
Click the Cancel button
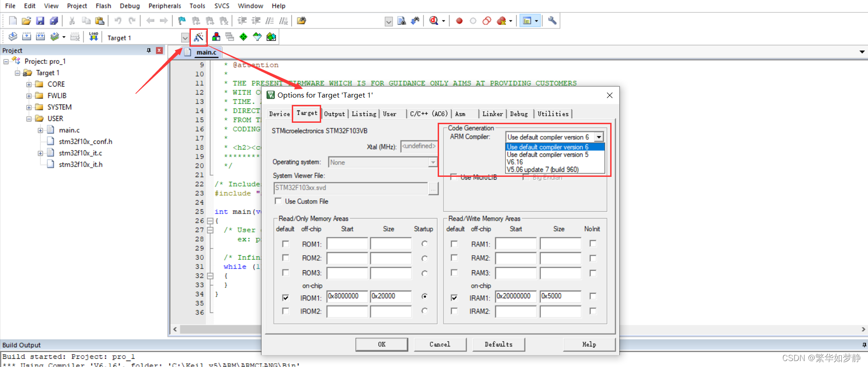pos(440,344)
